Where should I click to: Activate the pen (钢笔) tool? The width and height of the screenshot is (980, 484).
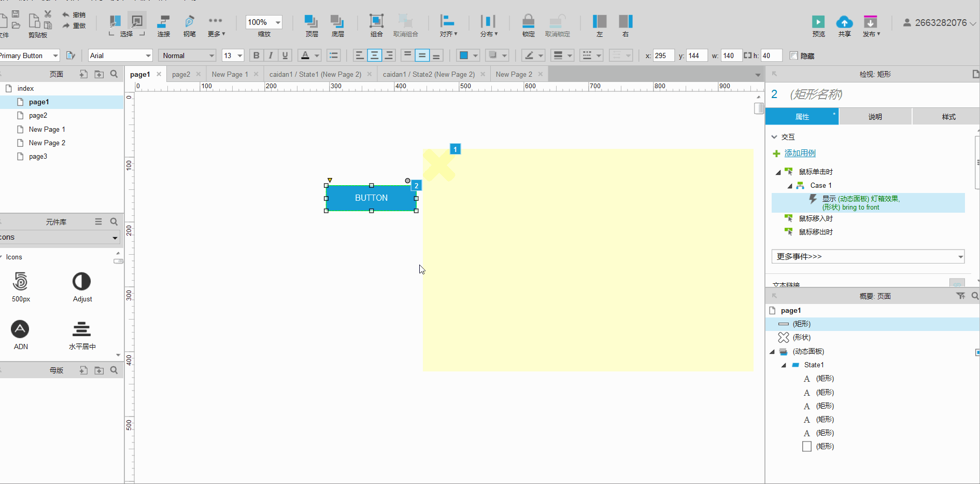190,25
